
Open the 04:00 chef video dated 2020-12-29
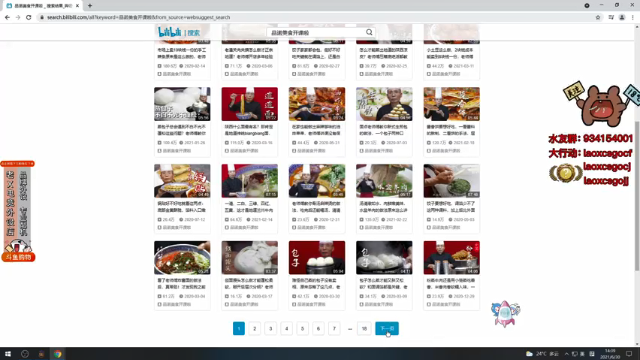click(451, 258)
